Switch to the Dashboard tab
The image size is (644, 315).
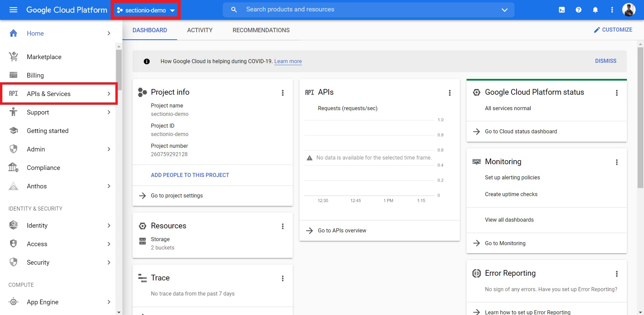point(150,30)
